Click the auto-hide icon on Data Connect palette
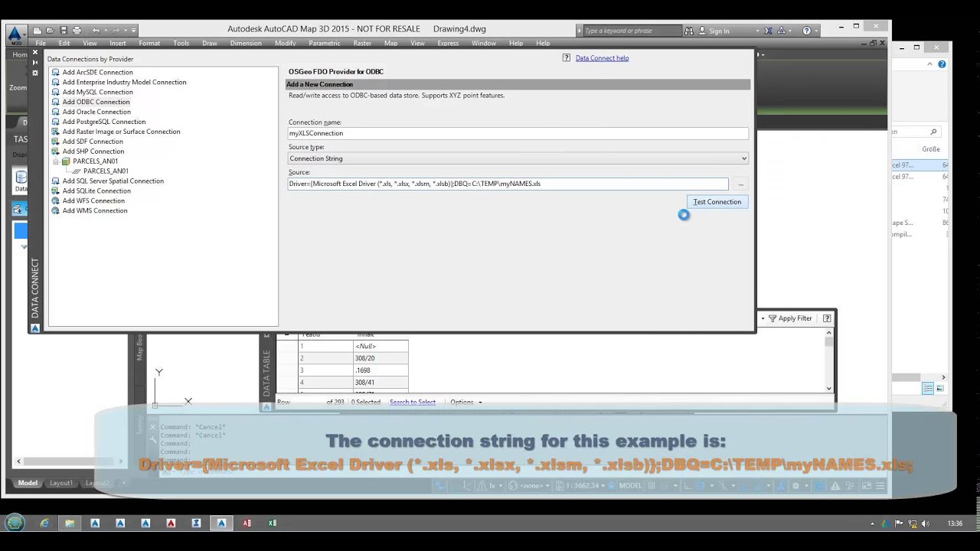Image resolution: width=980 pixels, height=551 pixels. tap(34, 63)
